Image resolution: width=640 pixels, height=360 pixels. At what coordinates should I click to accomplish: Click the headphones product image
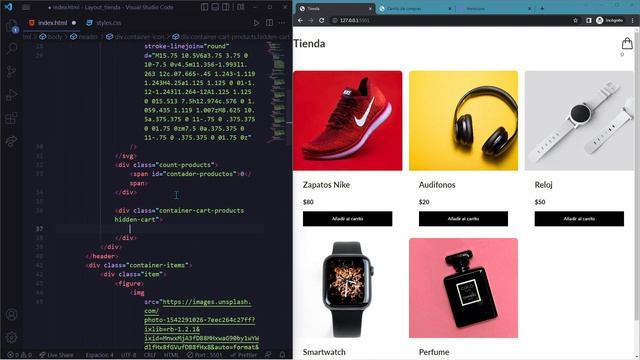pos(463,120)
